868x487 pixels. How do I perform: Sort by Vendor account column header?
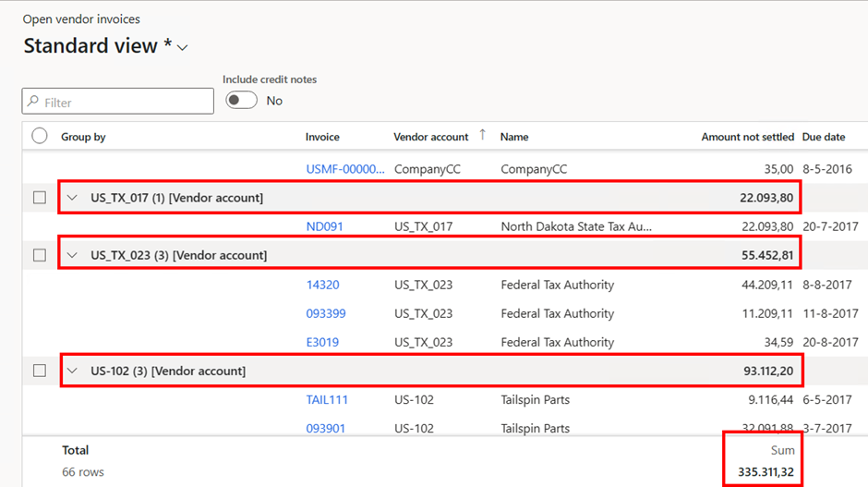tap(430, 137)
